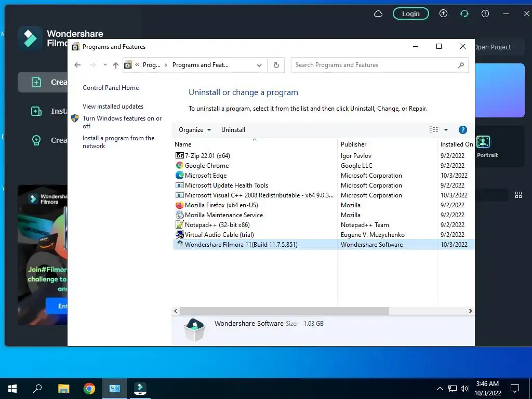Expand the address bar history dropdown
532x399 pixels.
coord(259,65)
